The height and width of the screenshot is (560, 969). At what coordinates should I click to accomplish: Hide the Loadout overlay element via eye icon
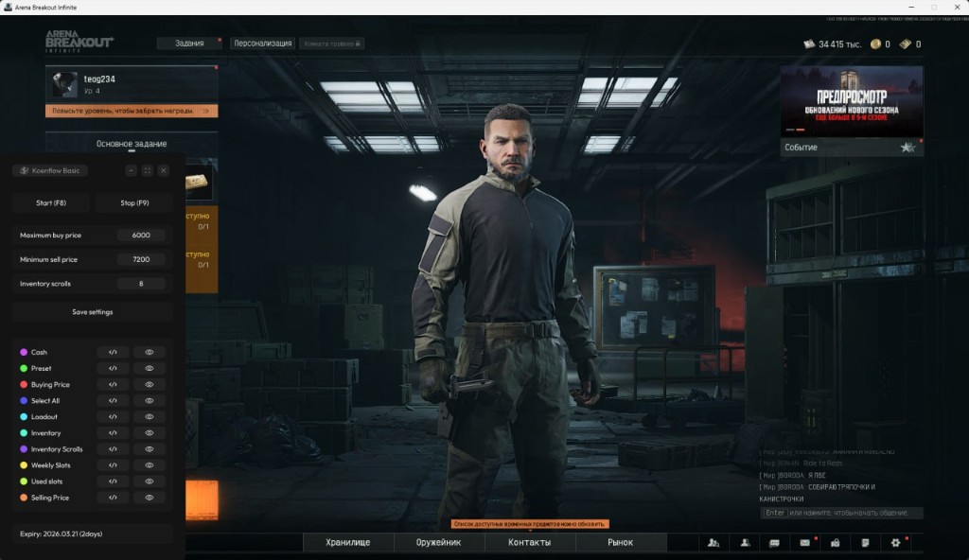[x=149, y=416]
